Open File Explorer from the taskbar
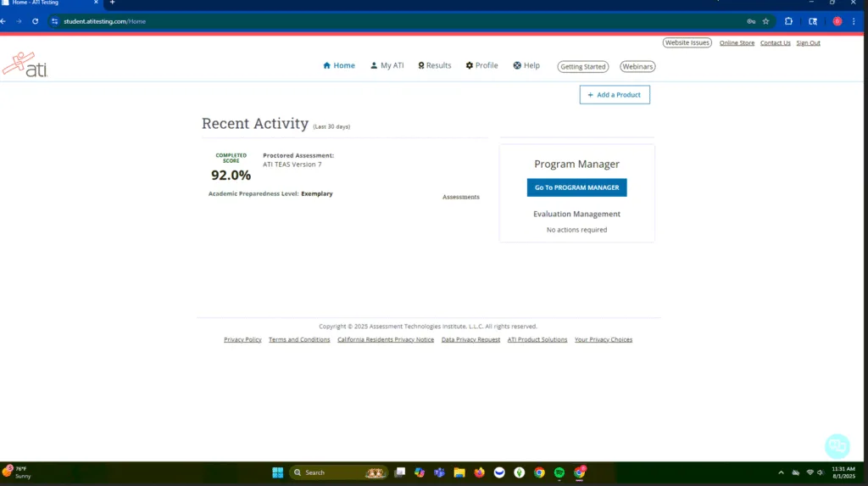The width and height of the screenshot is (868, 486). click(x=459, y=472)
